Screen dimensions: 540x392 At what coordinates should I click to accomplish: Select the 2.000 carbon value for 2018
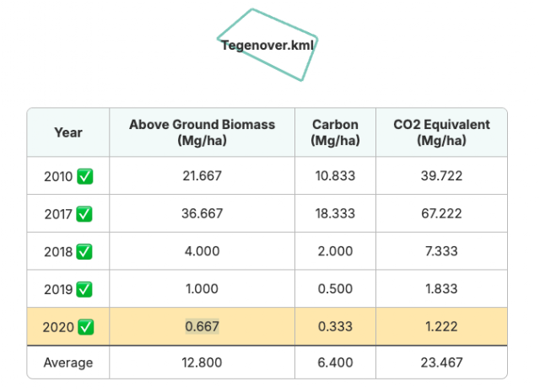tap(335, 251)
